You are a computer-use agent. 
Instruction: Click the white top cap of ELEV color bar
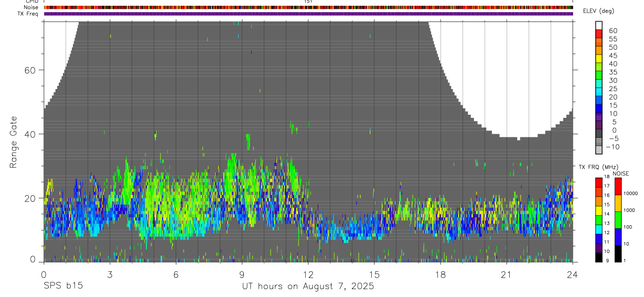(599, 25)
